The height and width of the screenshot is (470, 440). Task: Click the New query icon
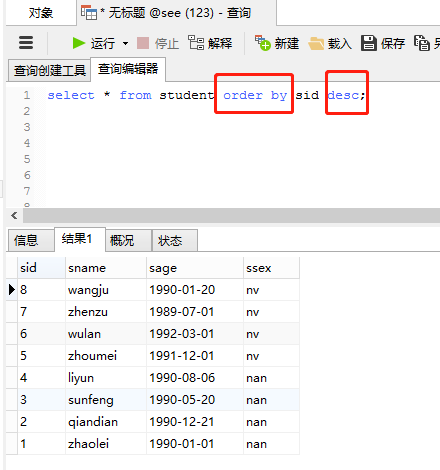tap(263, 43)
